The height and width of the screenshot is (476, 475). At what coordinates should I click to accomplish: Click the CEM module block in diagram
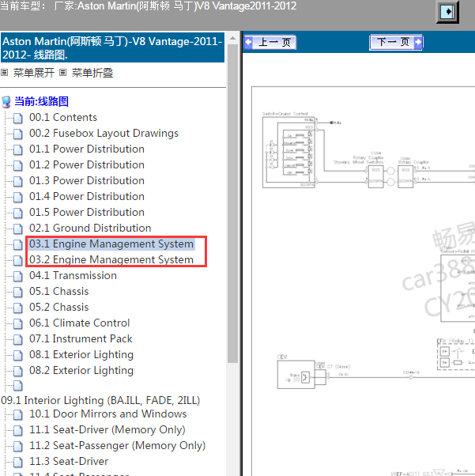[x=296, y=375]
